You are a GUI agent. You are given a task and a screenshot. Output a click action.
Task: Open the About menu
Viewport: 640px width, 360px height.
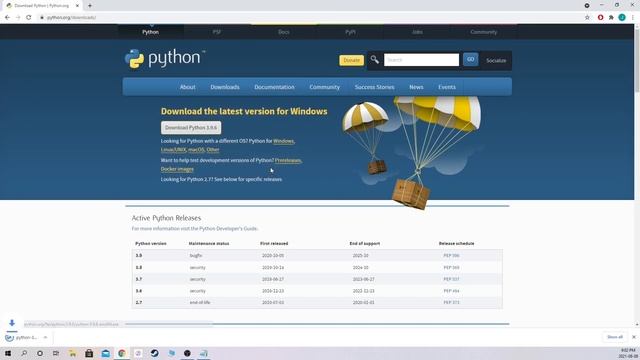[188, 87]
